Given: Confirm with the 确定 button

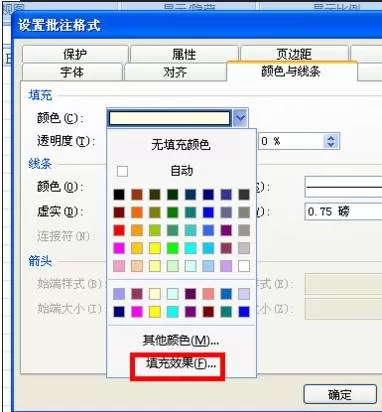Looking at the screenshot, I should [340, 395].
